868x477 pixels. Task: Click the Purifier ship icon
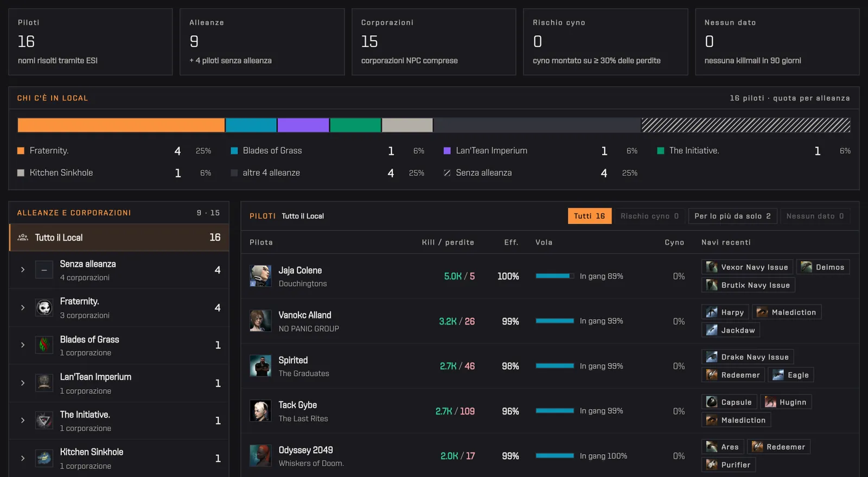tap(712, 465)
